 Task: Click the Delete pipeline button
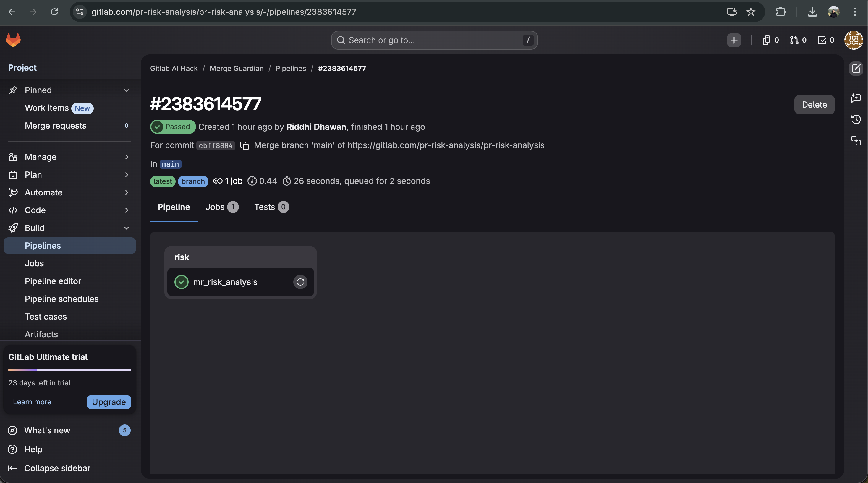814,105
